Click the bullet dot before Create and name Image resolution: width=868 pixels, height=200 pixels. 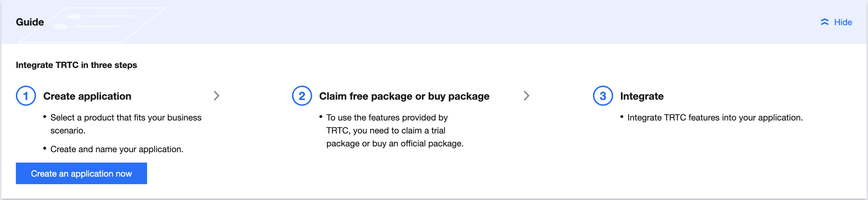(45, 148)
